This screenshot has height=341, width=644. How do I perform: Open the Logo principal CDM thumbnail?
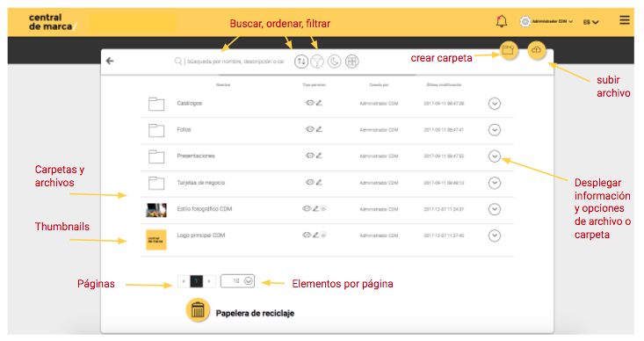(156, 240)
